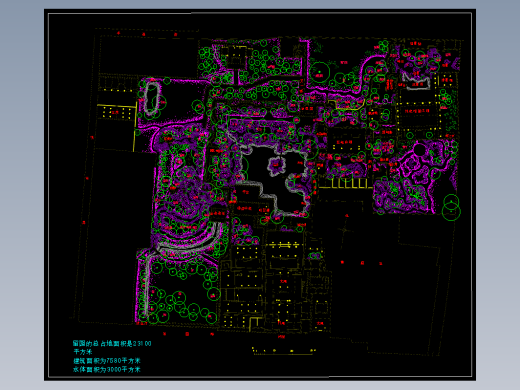Select the large green tree circle with center dot
The width and height of the screenshot is (520, 390).
click(319, 72)
